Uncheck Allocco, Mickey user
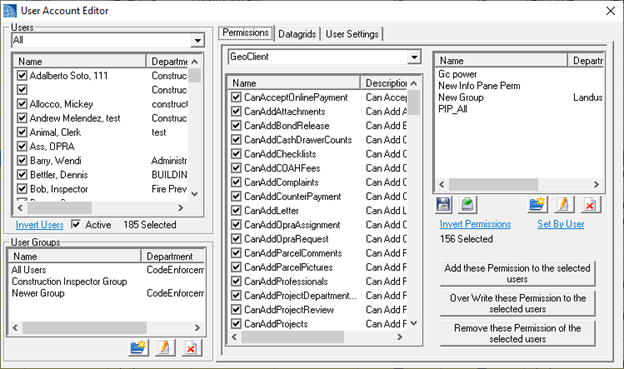This screenshot has height=369, width=624. coord(22,104)
